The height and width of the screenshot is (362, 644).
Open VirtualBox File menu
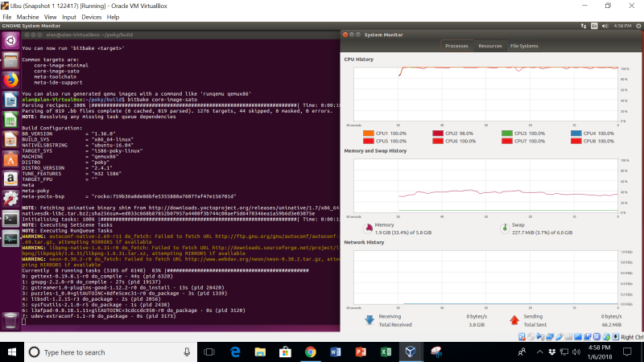click(x=7, y=17)
